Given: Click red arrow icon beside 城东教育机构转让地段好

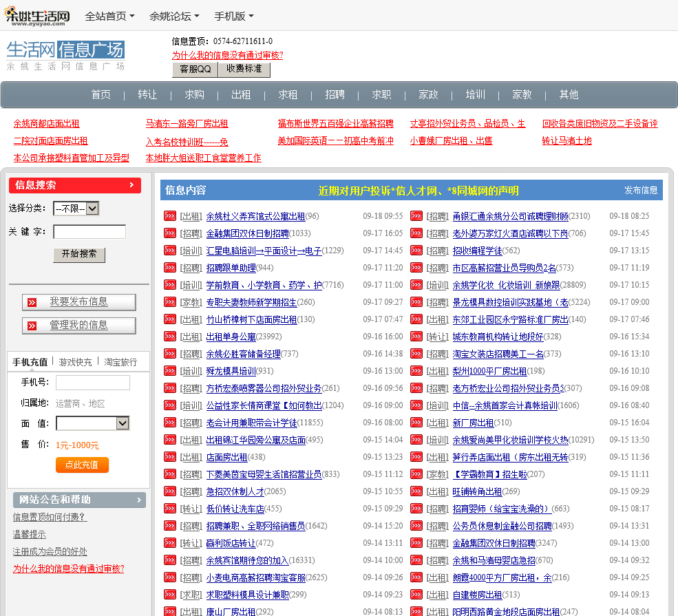Looking at the screenshot, I should (x=416, y=337).
